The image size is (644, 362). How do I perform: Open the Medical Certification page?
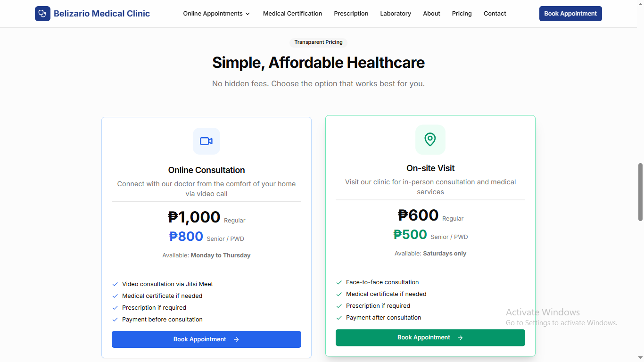pos(292,14)
